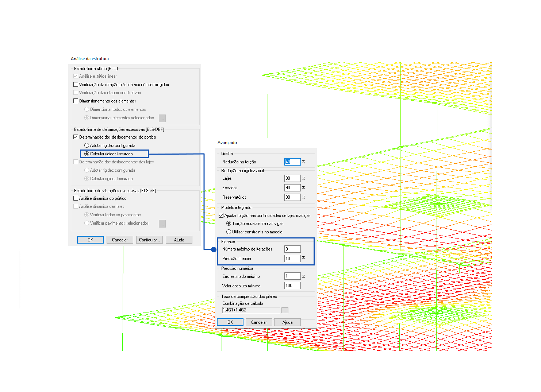Viewport: 541px width, 392px height.
Task: Click the Reservatórios axial rigidity field
Action: click(292, 197)
